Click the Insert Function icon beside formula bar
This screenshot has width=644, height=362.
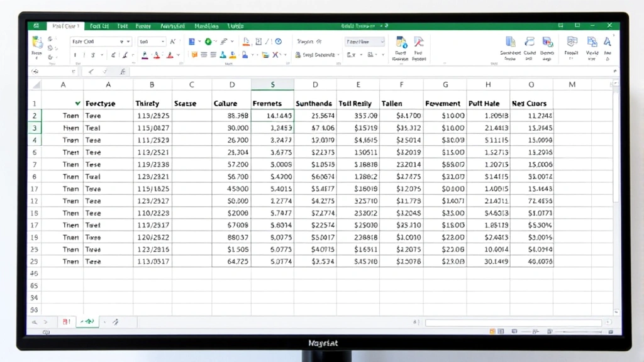(x=123, y=71)
